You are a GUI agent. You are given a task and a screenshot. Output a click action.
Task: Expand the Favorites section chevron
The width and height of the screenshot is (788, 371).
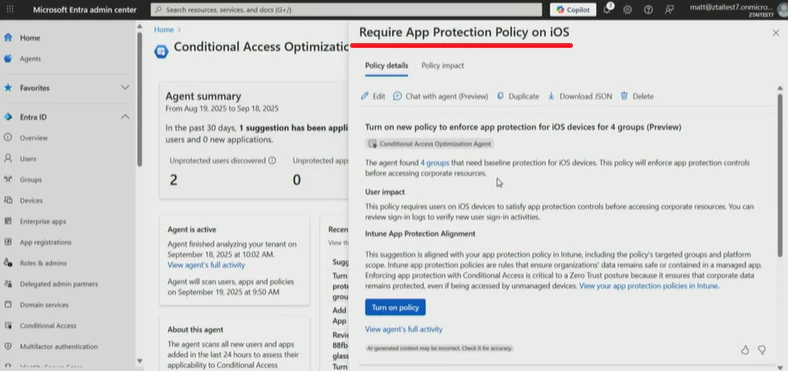(125, 87)
